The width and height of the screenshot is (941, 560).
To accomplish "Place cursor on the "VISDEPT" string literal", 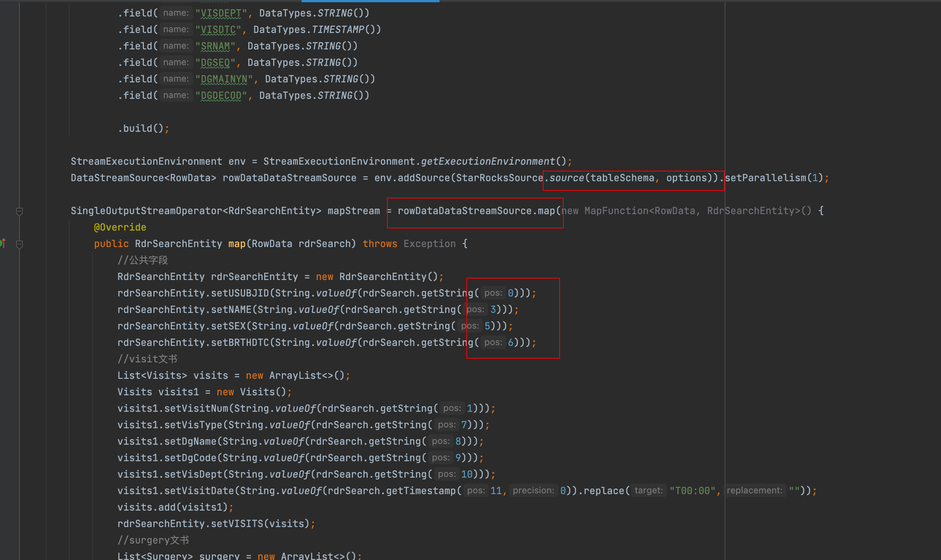I will (x=221, y=13).
